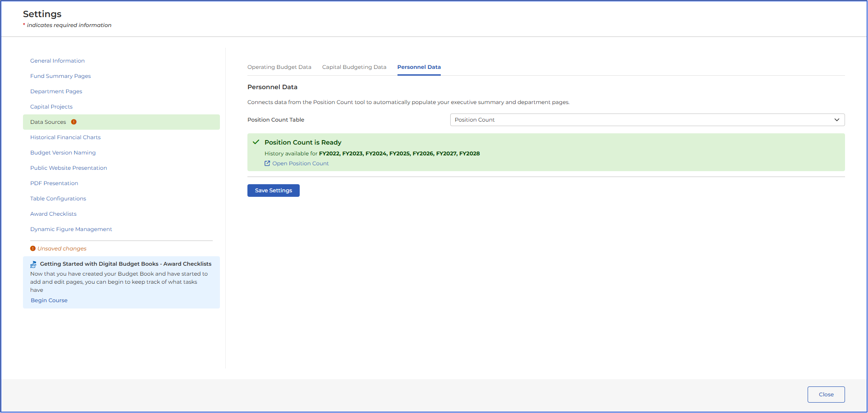Click the orange warning icon beside Data Sources
868x413 pixels.
point(74,122)
